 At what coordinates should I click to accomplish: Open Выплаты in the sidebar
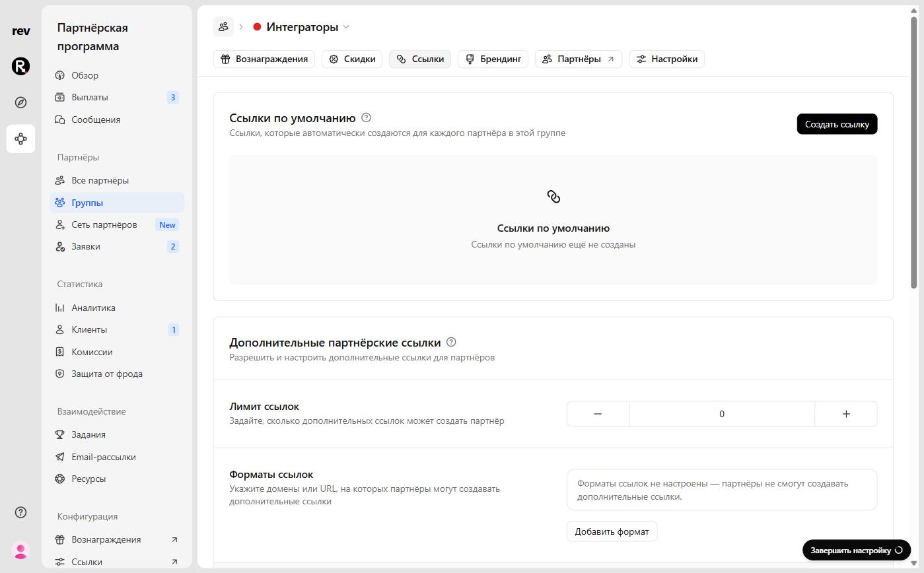pos(117,97)
